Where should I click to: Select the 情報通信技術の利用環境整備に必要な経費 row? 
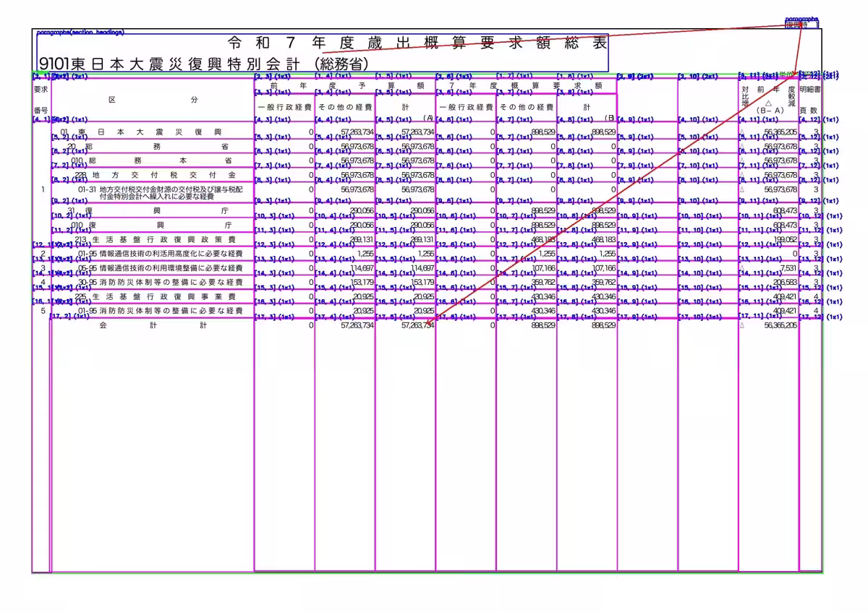click(x=152, y=268)
